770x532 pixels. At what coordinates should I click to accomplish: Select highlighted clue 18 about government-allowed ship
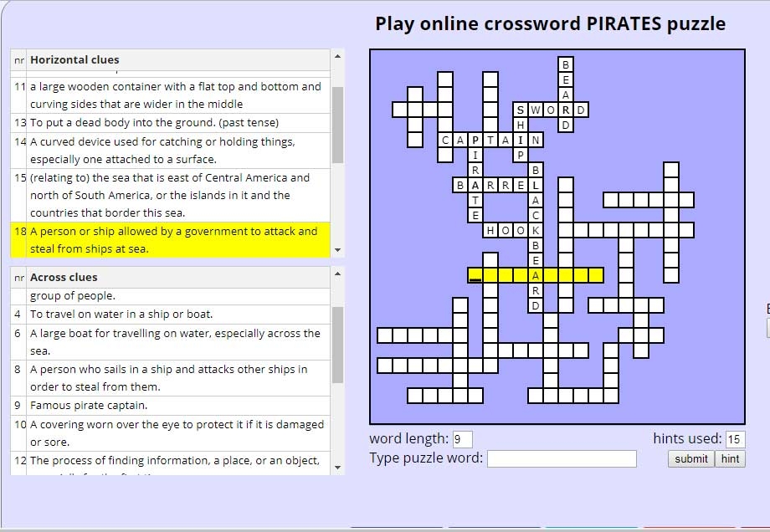[174, 240]
